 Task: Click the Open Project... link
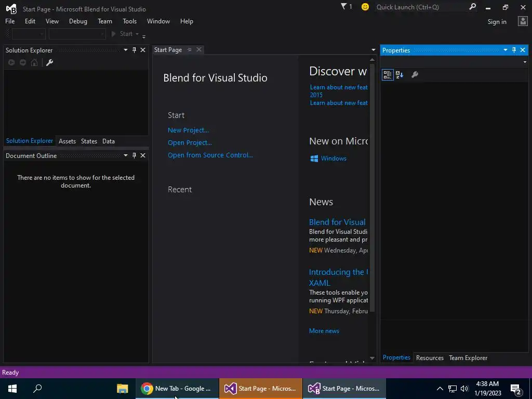[x=190, y=142]
